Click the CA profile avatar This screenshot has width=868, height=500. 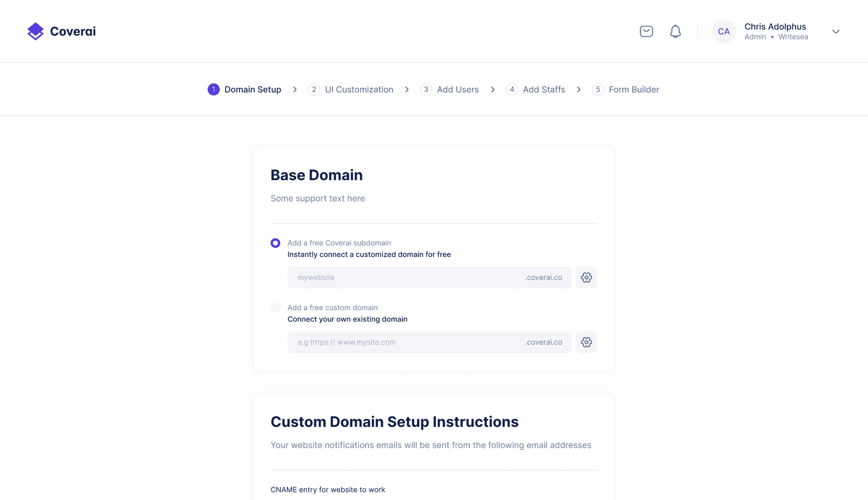[x=723, y=31]
